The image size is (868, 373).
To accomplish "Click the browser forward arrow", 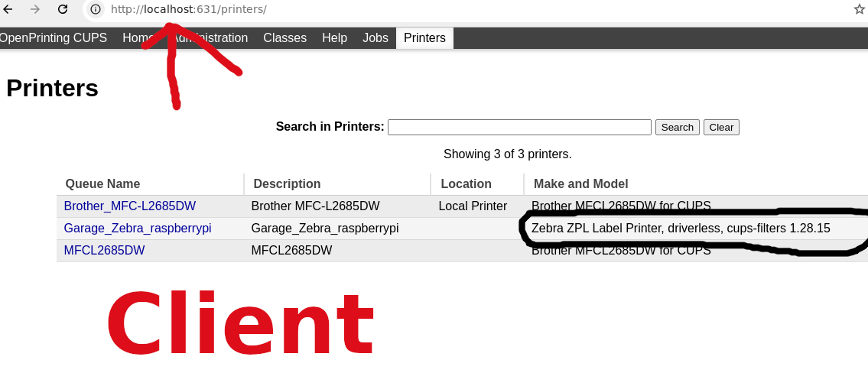I will 34,10.
